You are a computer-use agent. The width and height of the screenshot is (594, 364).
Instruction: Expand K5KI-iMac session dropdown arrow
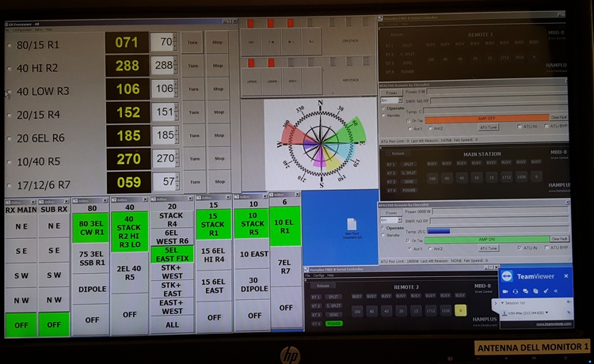[546, 313]
